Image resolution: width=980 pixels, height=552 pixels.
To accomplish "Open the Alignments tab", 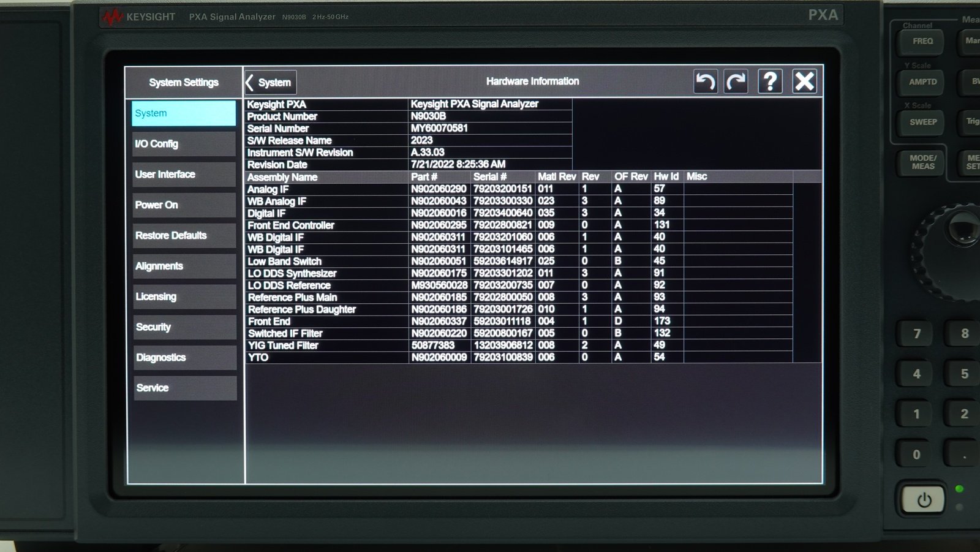I will coord(184,266).
